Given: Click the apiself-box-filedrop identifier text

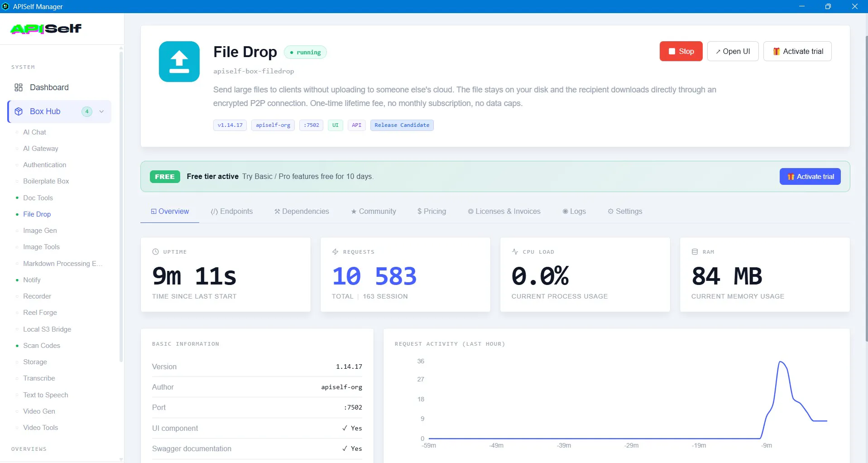Looking at the screenshot, I should point(254,71).
